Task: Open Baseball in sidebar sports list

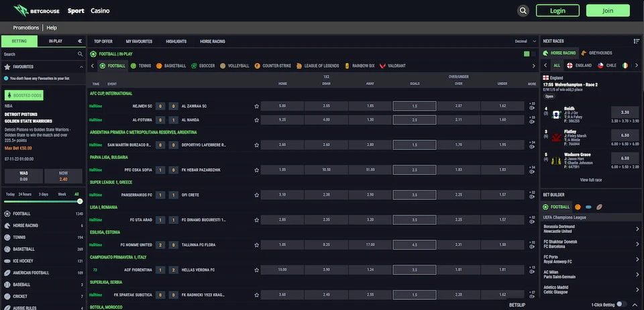Action: tap(43, 285)
